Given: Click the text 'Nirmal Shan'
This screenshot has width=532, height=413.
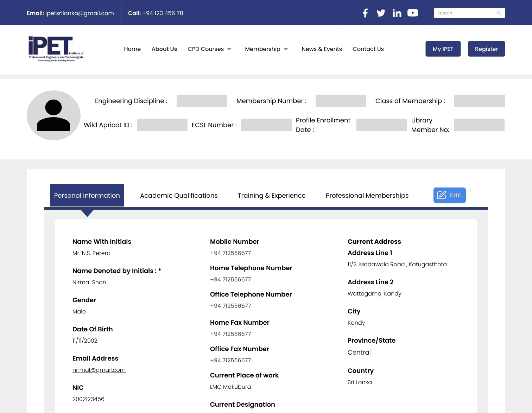Looking at the screenshot, I should [89, 282].
